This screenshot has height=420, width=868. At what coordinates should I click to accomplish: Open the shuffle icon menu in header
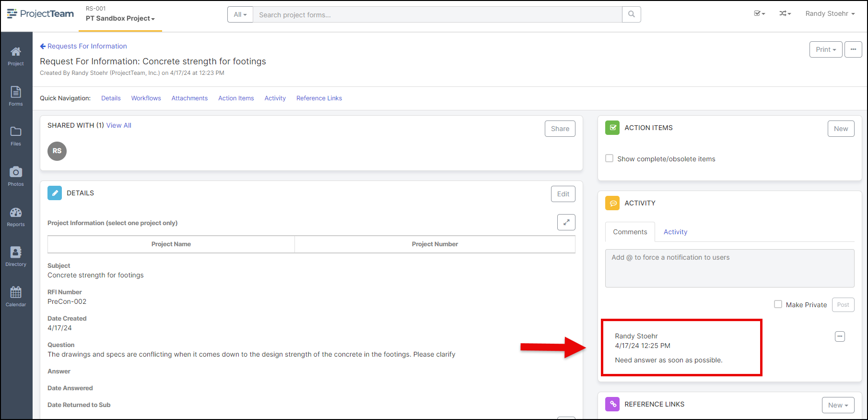tap(785, 13)
